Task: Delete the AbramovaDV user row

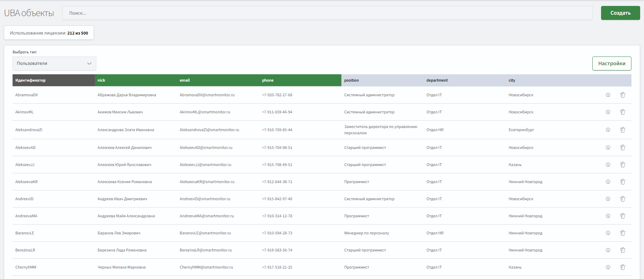Action: pyautogui.click(x=623, y=95)
